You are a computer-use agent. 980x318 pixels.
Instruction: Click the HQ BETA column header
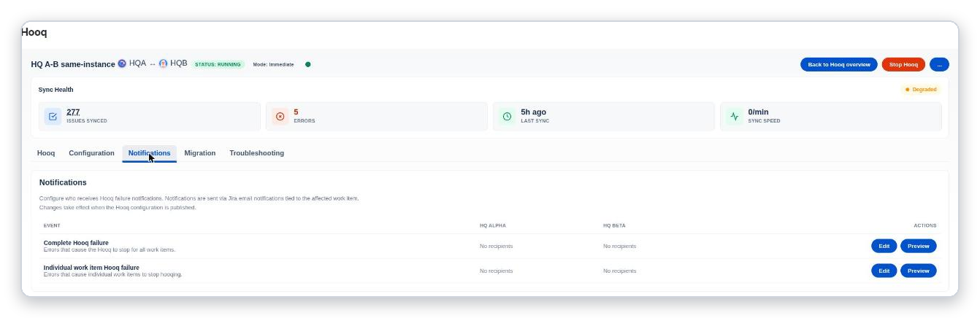[x=614, y=225]
